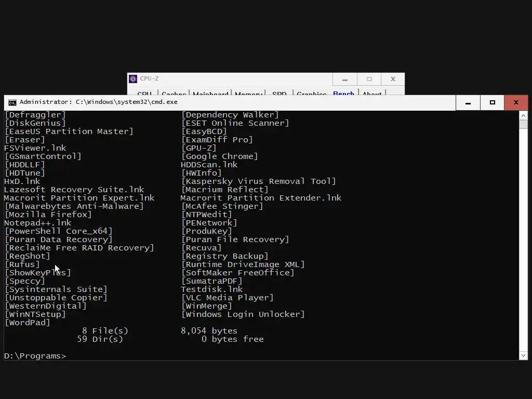Click [EaseUS Partition Master] entry
Image resolution: width=532 pixels, height=399 pixels.
click(x=69, y=131)
